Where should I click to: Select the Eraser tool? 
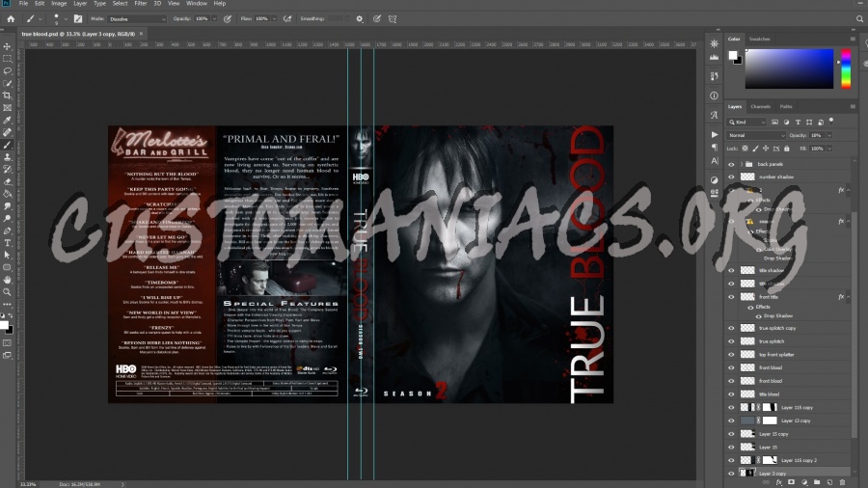(x=7, y=181)
